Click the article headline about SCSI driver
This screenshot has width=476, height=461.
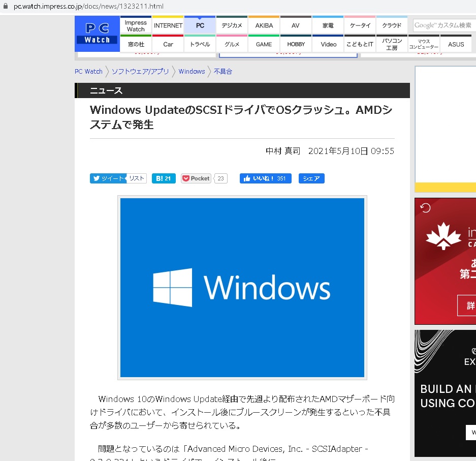(x=242, y=117)
